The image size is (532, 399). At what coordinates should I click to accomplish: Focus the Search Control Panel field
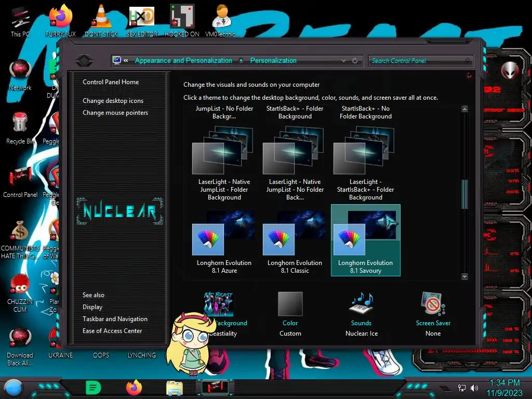click(x=420, y=61)
